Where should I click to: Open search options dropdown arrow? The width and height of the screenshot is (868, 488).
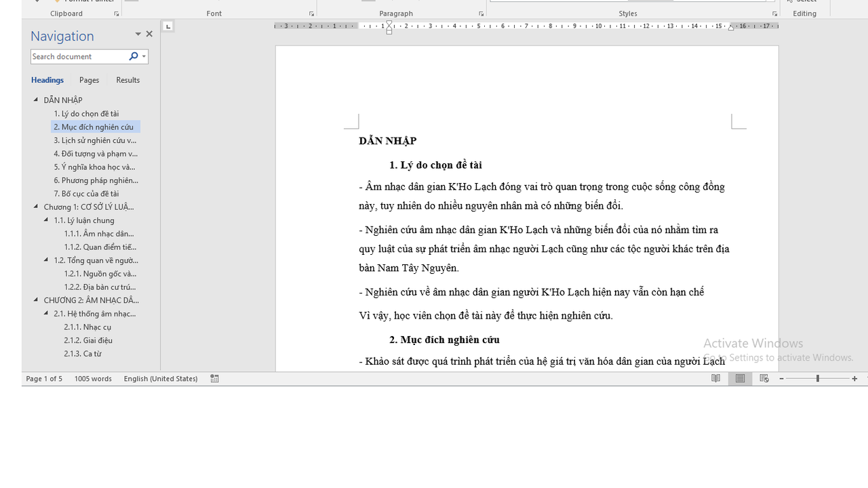(x=144, y=56)
